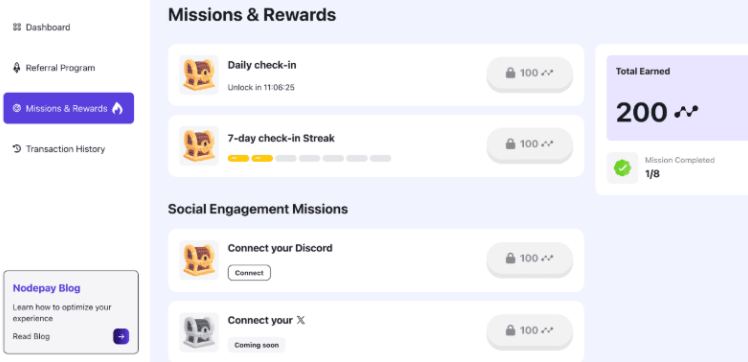Click the 7-day streak progress bar
Image resolution: width=748 pixels, height=362 pixels.
(310, 158)
